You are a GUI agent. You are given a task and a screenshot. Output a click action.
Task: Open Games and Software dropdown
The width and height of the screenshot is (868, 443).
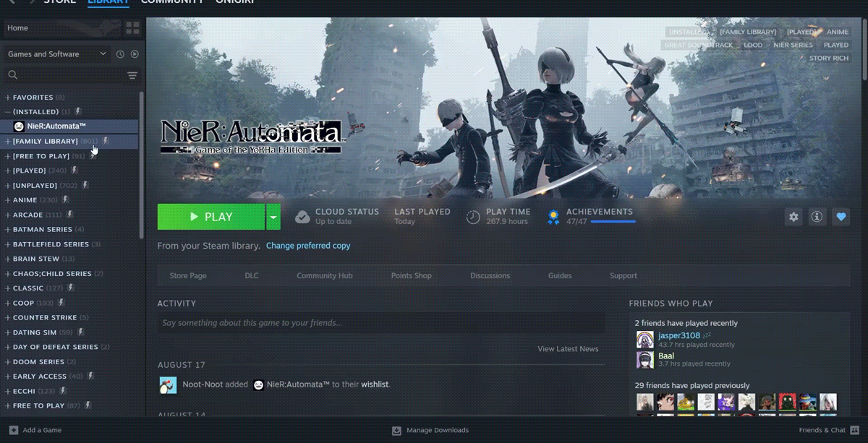[56, 54]
